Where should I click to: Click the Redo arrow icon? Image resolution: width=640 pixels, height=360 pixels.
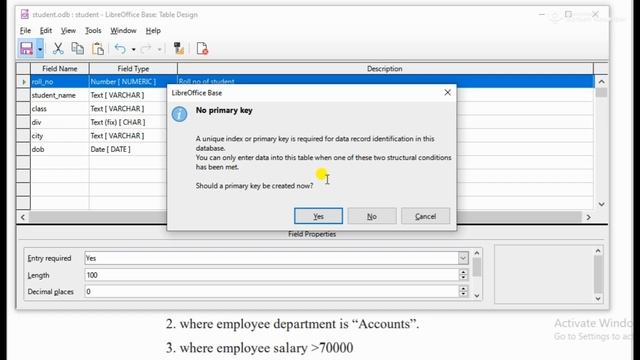point(146,49)
